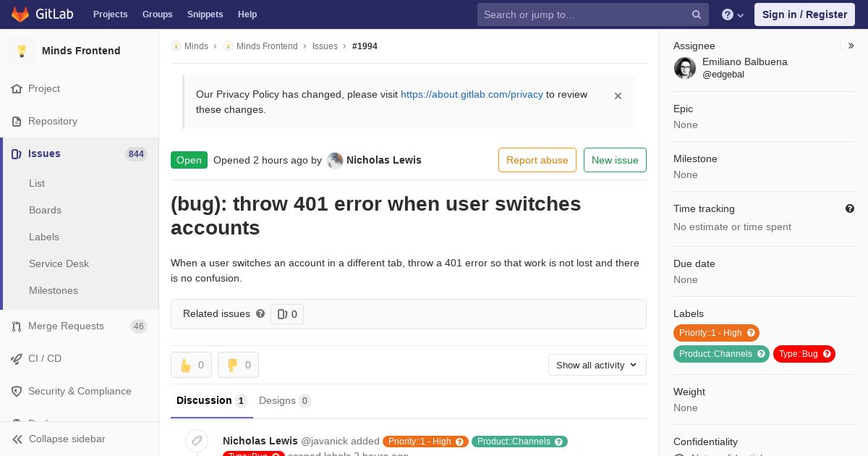Screen dimensions: 868x456
Task: Click the Open status badge
Action: pos(189,160)
